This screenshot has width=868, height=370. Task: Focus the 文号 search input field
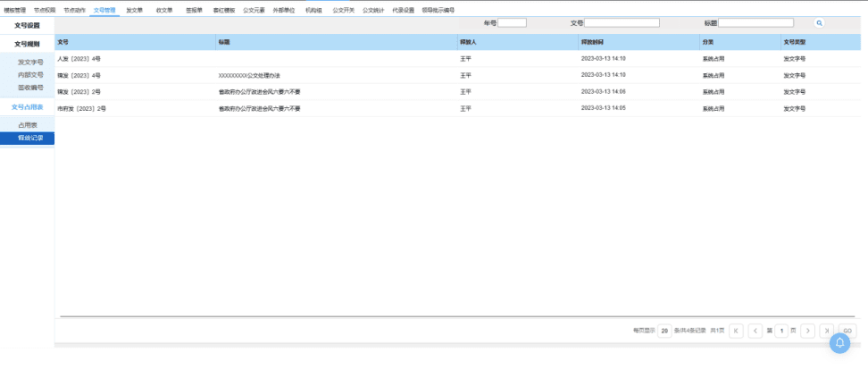pyautogui.click(x=622, y=23)
